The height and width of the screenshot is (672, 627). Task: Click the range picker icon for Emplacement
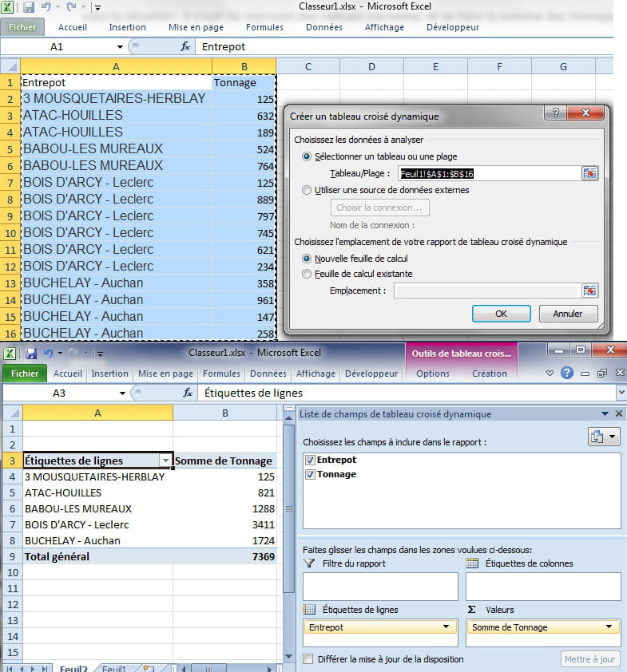pos(589,291)
